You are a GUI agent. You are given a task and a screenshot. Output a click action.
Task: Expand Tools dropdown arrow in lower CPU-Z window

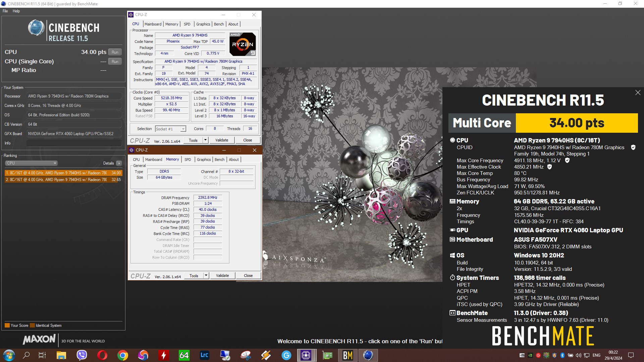(x=206, y=276)
